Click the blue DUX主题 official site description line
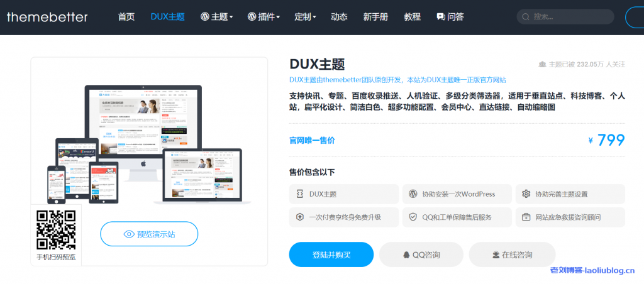644x284 pixels. tap(397, 80)
